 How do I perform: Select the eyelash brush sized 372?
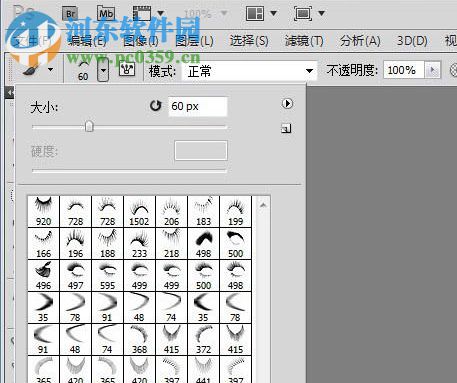coord(203,340)
